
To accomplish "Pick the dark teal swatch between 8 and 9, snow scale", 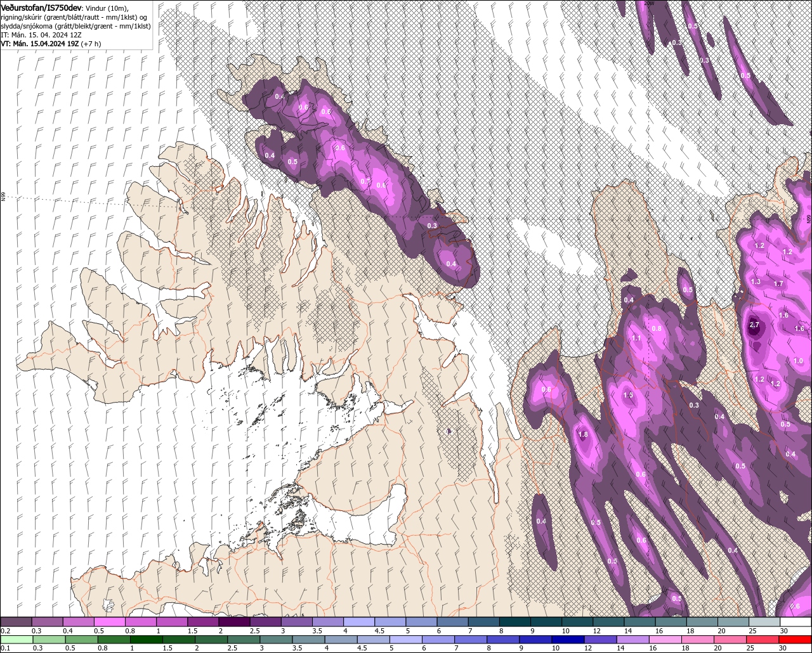I will tap(515, 622).
